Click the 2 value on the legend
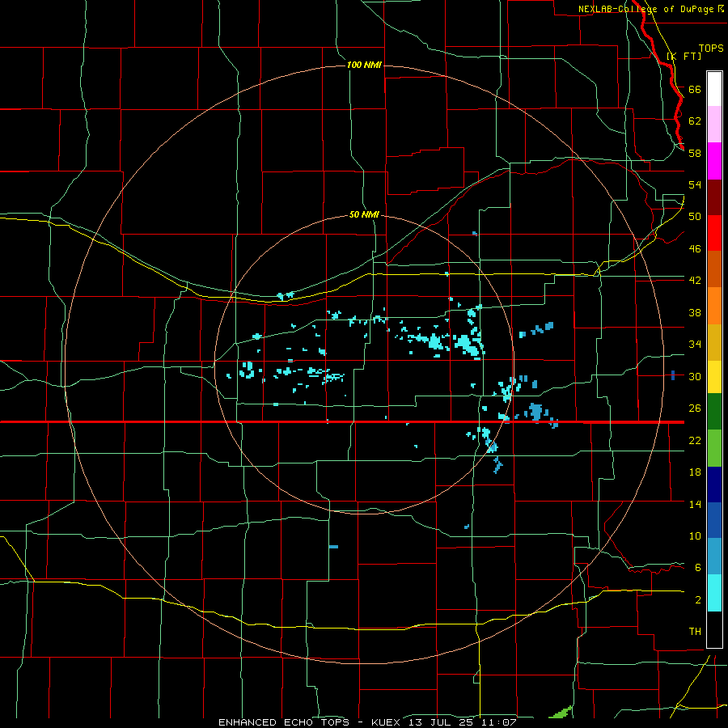728x728 pixels. [x=697, y=599]
